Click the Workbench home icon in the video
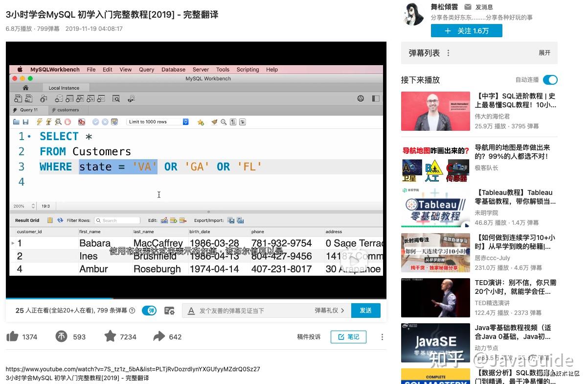Viewport: 588px width, 384px height. [x=25, y=88]
